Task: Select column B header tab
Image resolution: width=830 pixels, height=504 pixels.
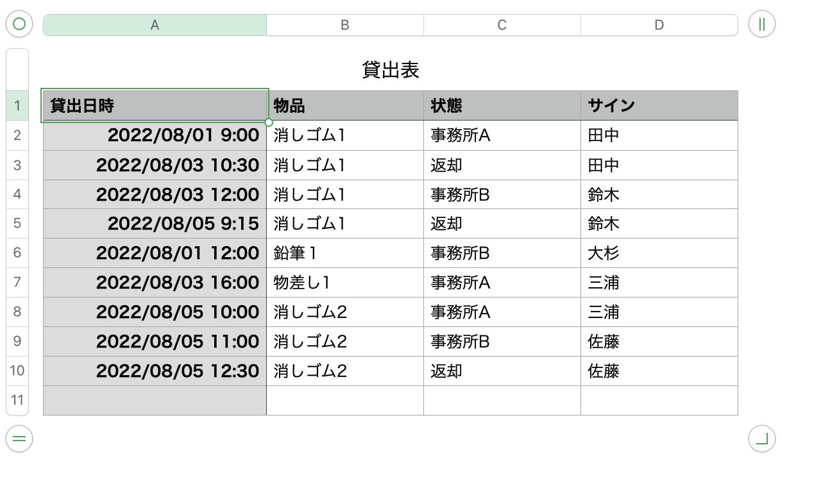Action: click(345, 25)
